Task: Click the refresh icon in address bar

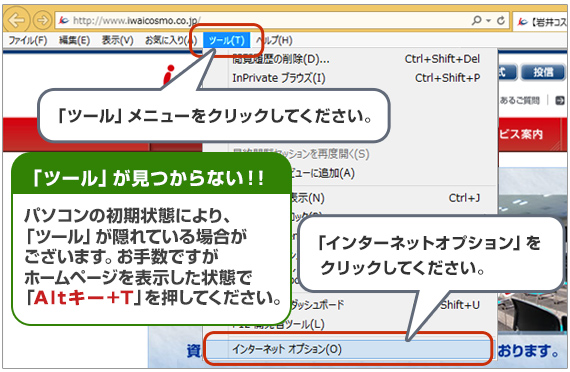Action: tap(501, 21)
